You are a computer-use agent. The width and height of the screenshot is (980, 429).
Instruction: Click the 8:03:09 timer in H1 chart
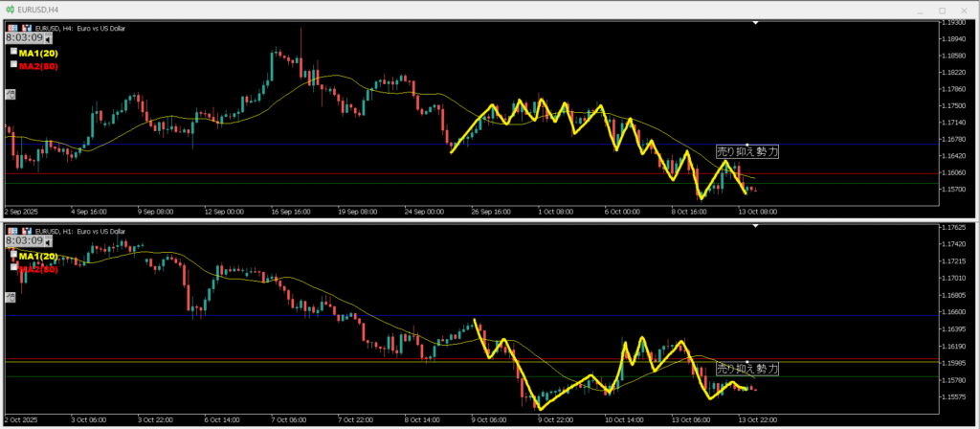point(25,242)
